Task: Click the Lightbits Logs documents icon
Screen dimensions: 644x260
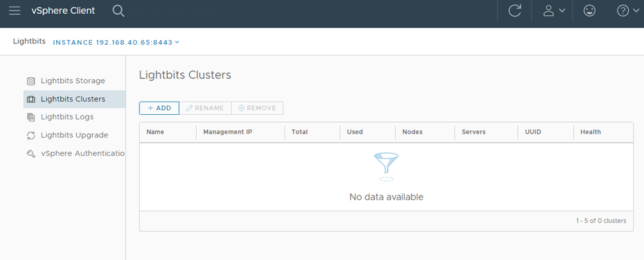Action: [31, 117]
